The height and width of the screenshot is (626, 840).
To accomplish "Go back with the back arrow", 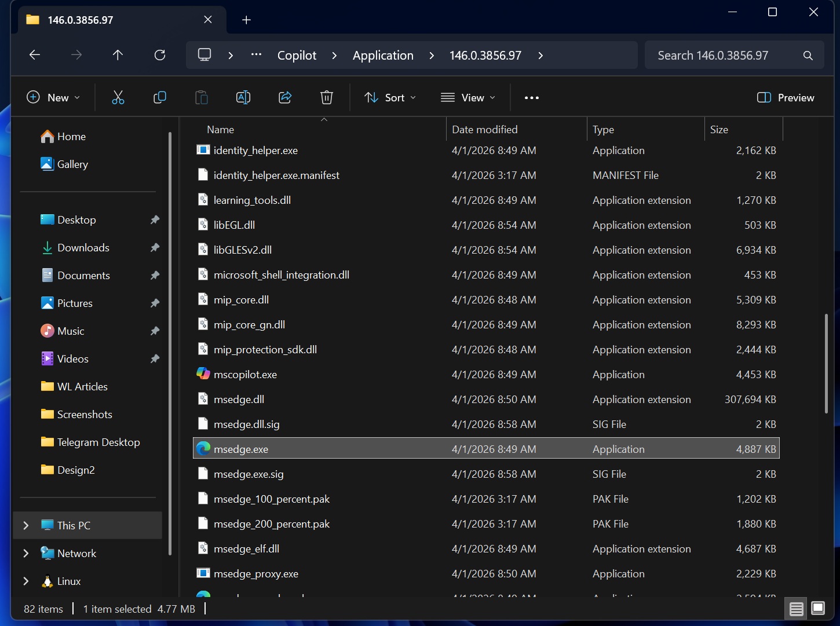I will [34, 55].
